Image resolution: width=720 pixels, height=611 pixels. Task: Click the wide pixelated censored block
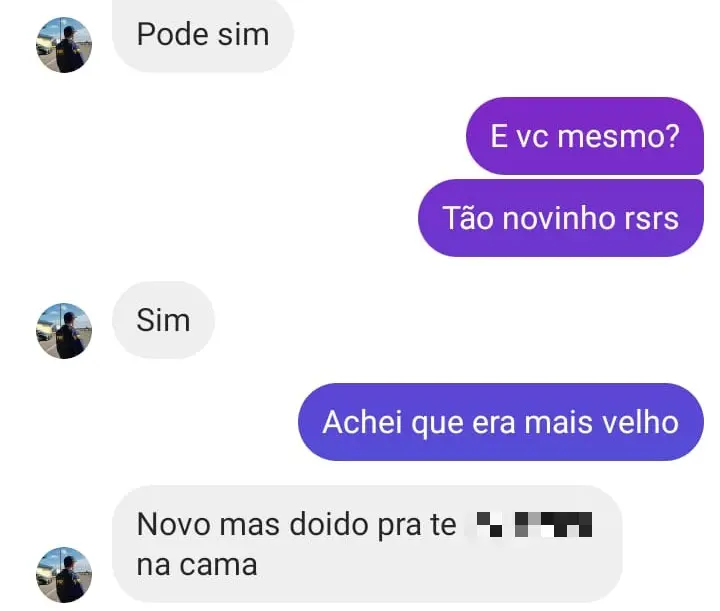(553, 524)
